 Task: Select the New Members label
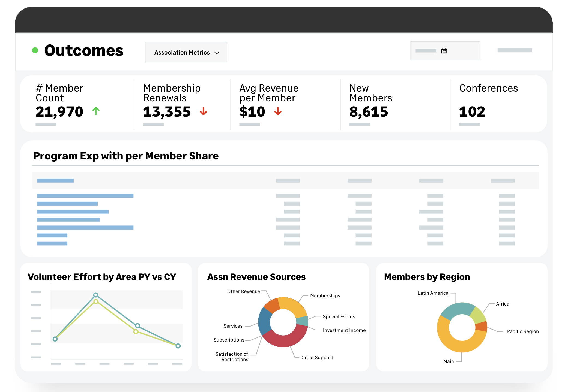[371, 93]
